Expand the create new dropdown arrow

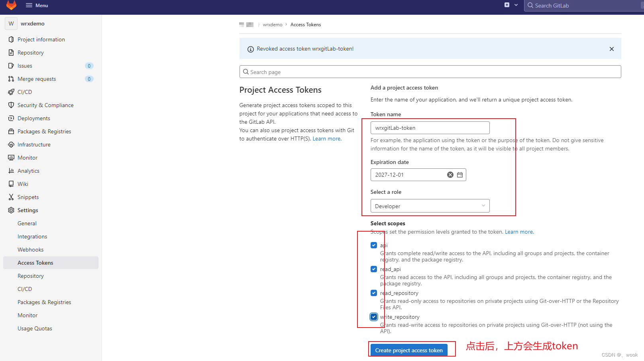tap(516, 5)
